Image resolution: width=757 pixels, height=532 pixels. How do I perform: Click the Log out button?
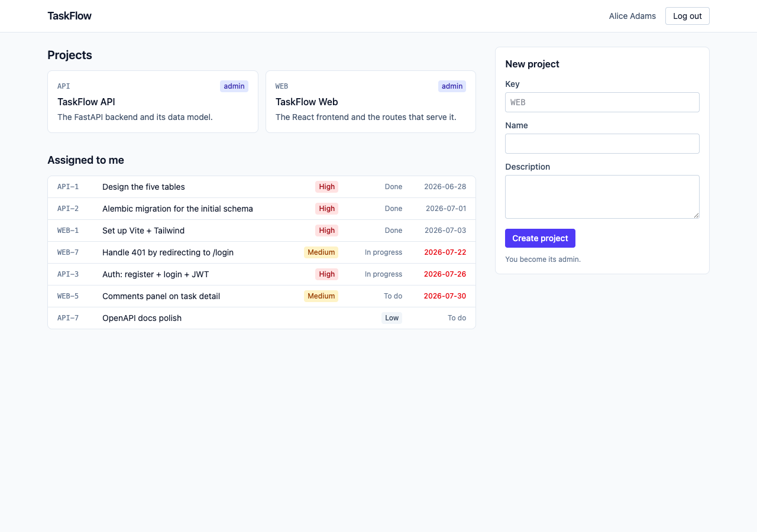point(687,16)
